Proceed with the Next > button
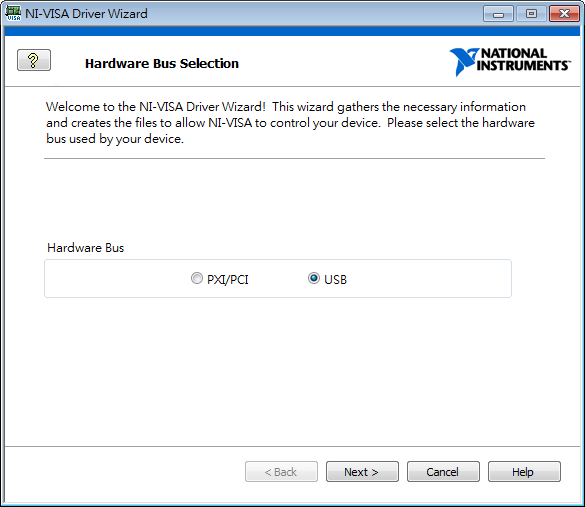 tap(362, 472)
